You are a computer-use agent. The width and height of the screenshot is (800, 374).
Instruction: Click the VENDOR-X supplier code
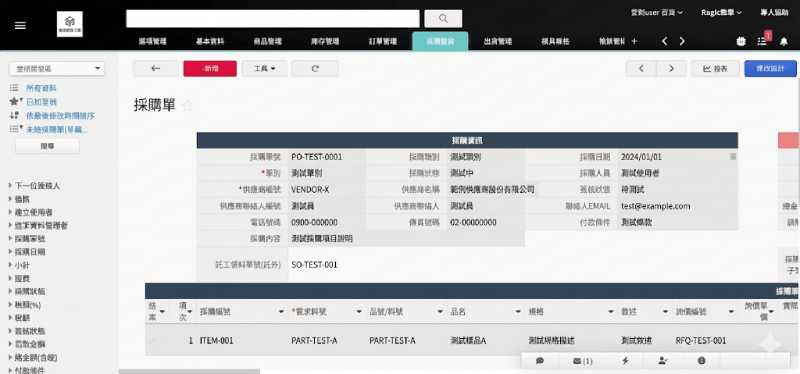tap(310, 189)
